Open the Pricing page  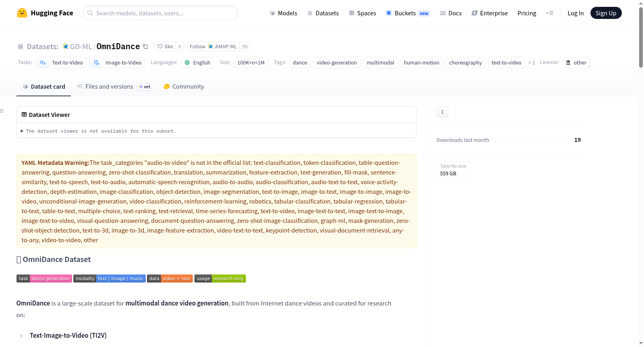527,13
